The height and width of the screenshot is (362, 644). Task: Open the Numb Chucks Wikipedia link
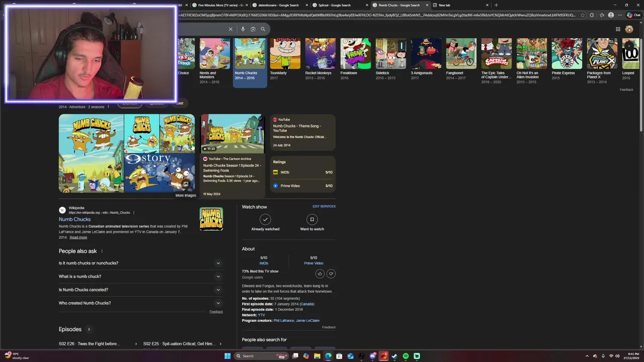pos(74,219)
